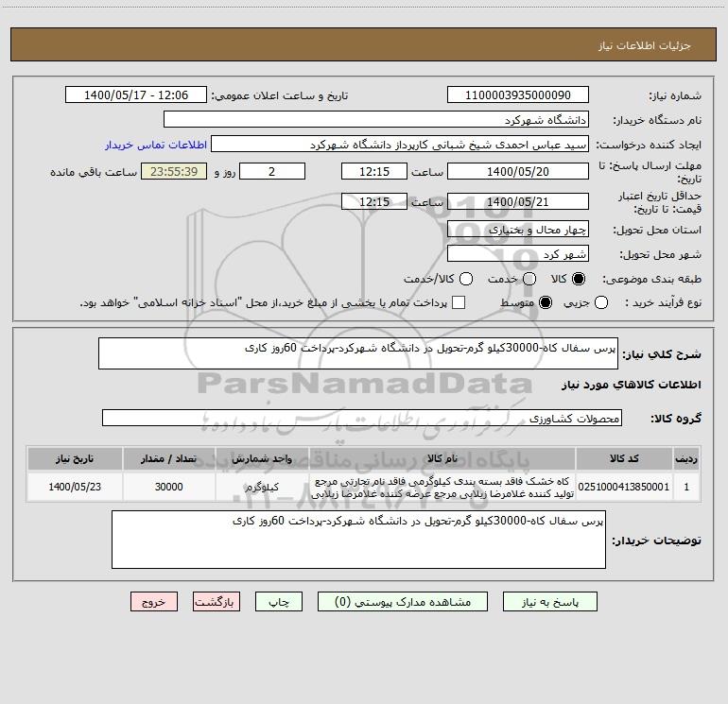Click the تعداد / مقدار column header
Screen dimensions: 728x704
tap(169, 458)
